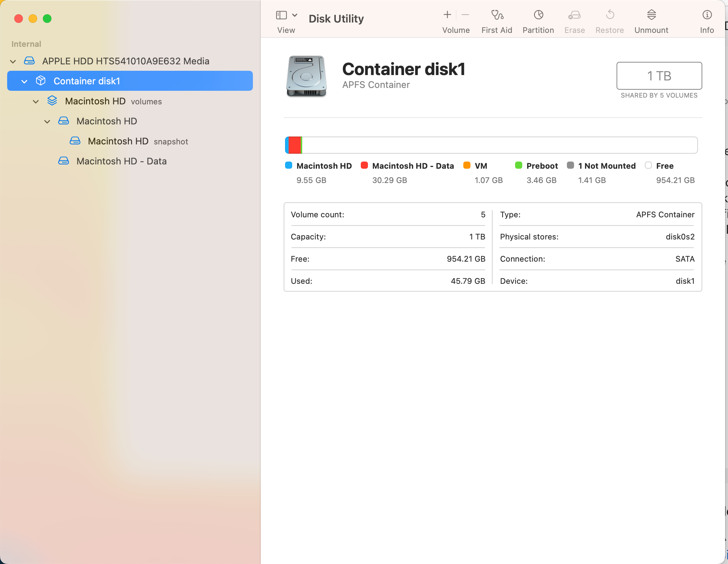Viewport: 728px width, 564px height.
Task: Click the minus remove-volume icon
Action: pyautogui.click(x=465, y=15)
